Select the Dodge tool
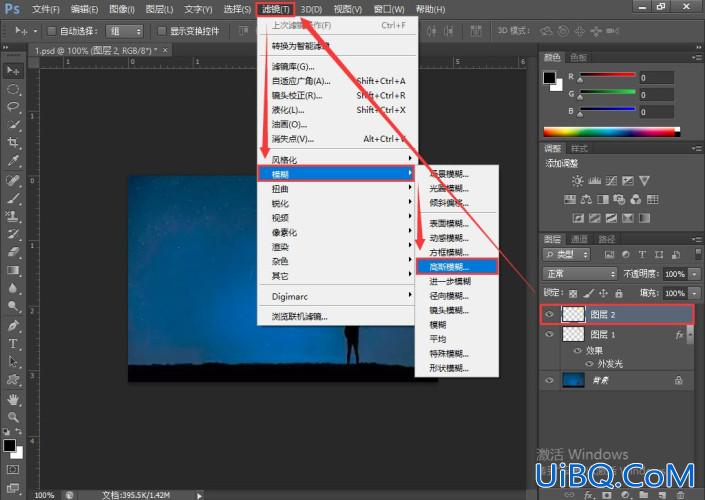Image resolution: width=705 pixels, height=500 pixels. tap(13, 306)
